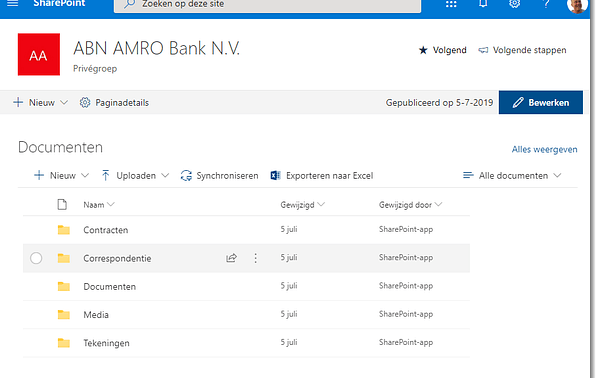Click the red AA site logo
Image resolution: width=600 pixels, height=378 pixels.
tap(39, 54)
